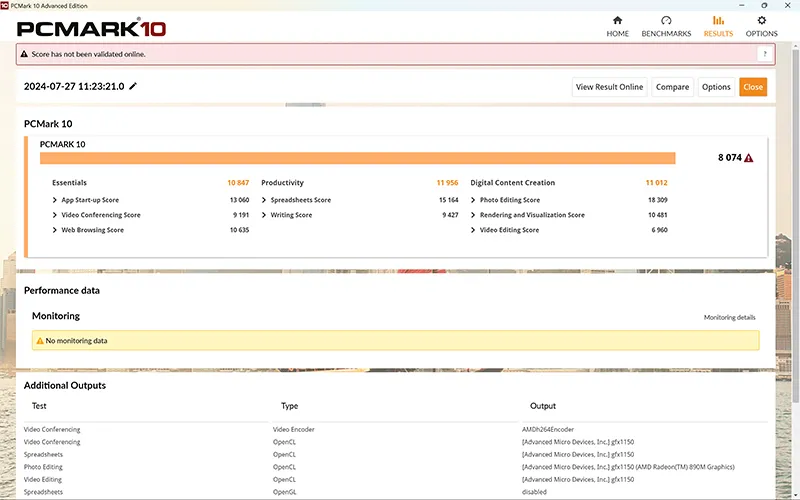This screenshot has width=800, height=500.
Task: Click the Test column header
Action: 39,406
